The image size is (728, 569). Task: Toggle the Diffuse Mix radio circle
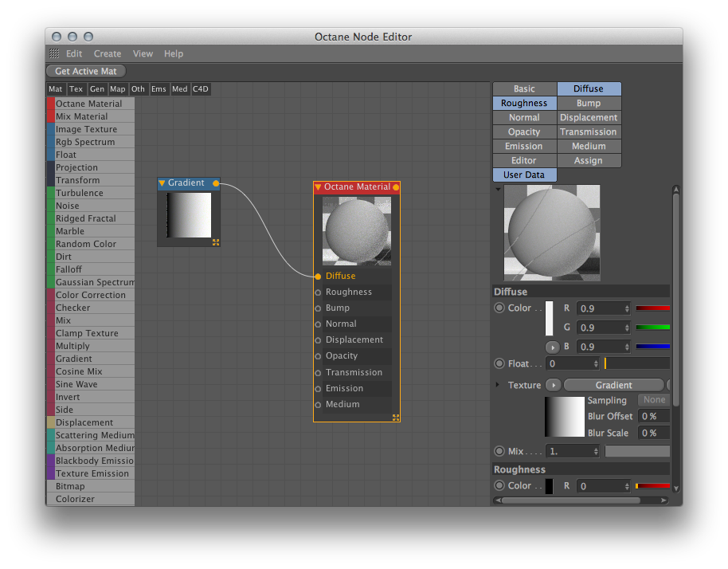(499, 451)
